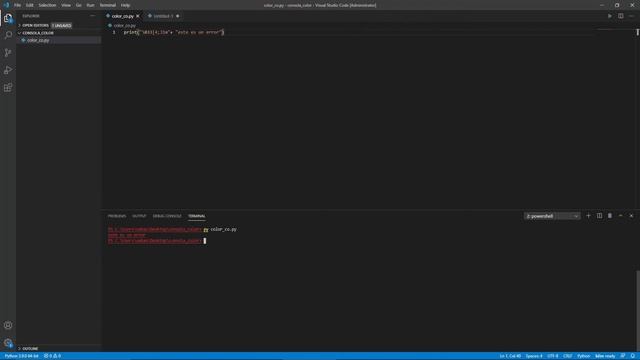The height and width of the screenshot is (360, 640).
Task: Click the errors and warnings status indicator
Action: coord(52,356)
